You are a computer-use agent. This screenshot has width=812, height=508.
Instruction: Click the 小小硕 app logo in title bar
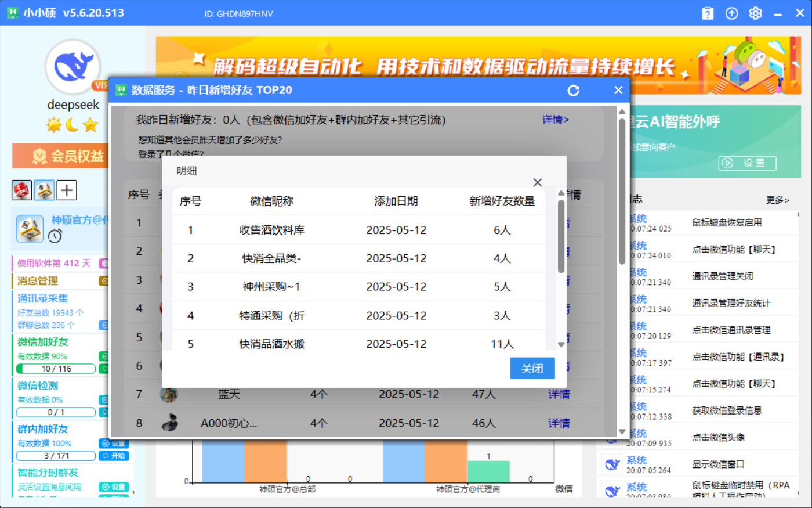point(12,13)
